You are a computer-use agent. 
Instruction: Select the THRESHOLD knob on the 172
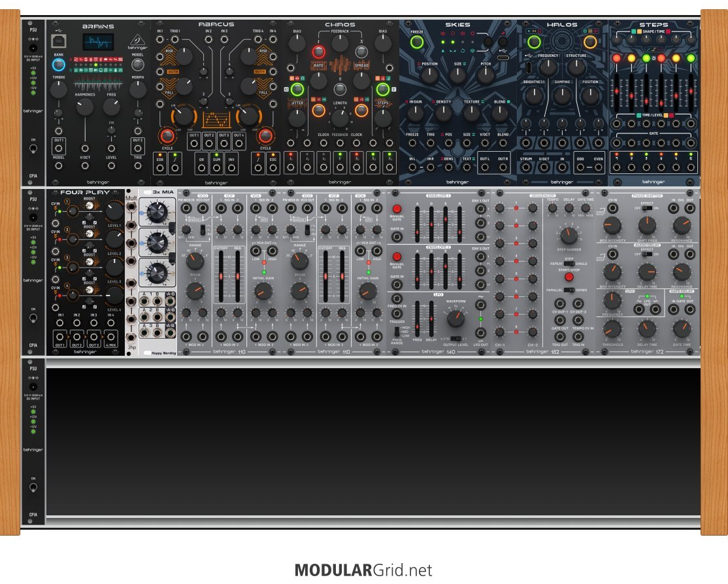point(612,329)
